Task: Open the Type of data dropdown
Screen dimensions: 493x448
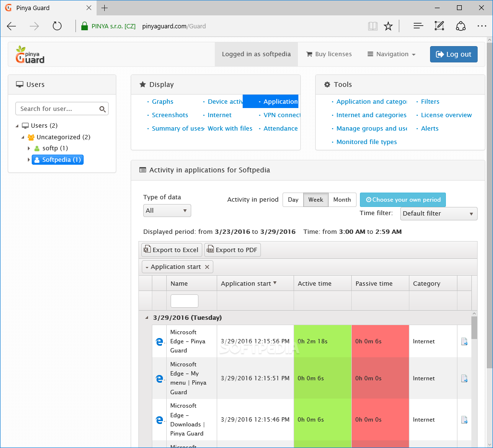Action: (167, 210)
